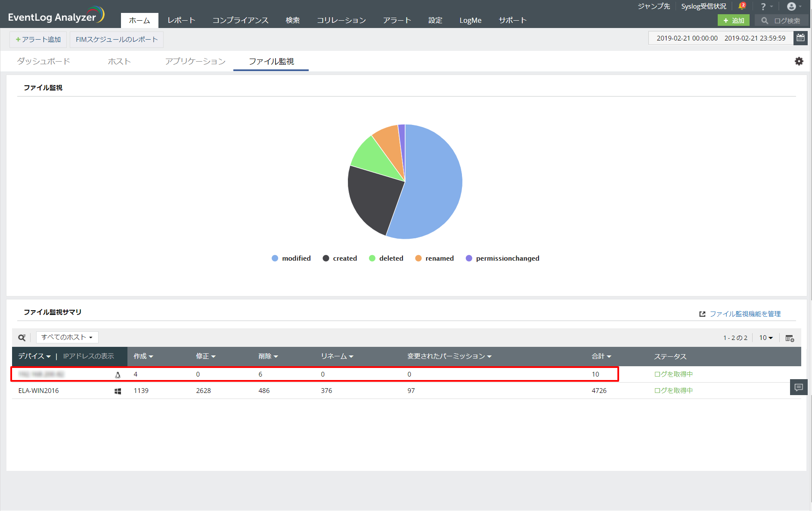Open the page size 10 dropdown

click(766, 338)
